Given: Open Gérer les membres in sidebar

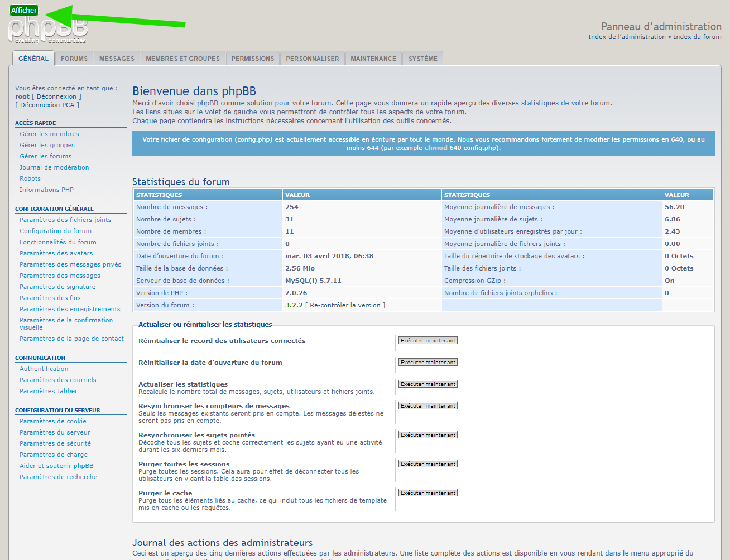Looking at the screenshot, I should 49,134.
